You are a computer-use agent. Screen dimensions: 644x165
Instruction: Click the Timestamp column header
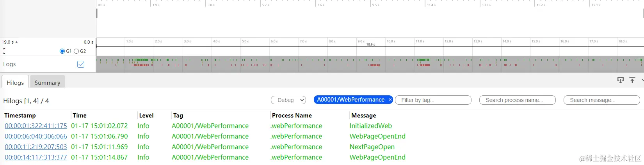click(20, 116)
